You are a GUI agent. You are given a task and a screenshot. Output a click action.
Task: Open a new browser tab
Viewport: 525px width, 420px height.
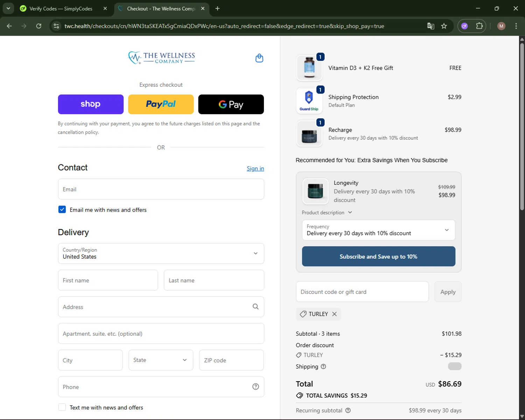[x=217, y=8]
